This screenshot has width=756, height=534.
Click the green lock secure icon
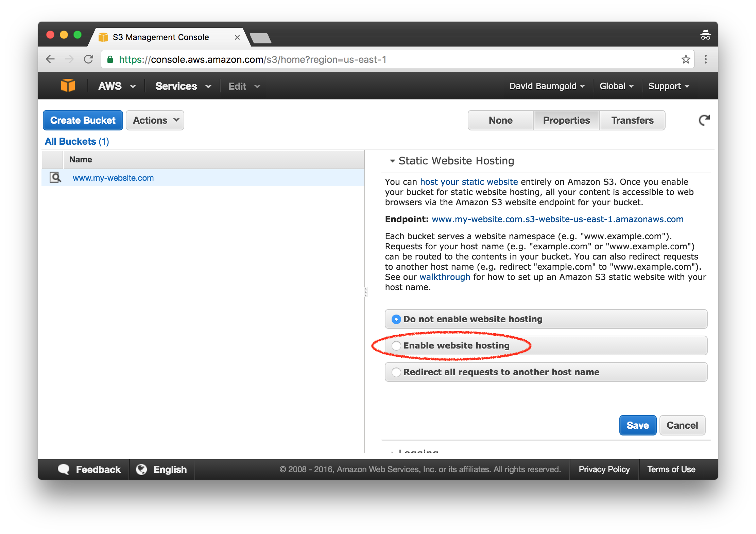[110, 59]
